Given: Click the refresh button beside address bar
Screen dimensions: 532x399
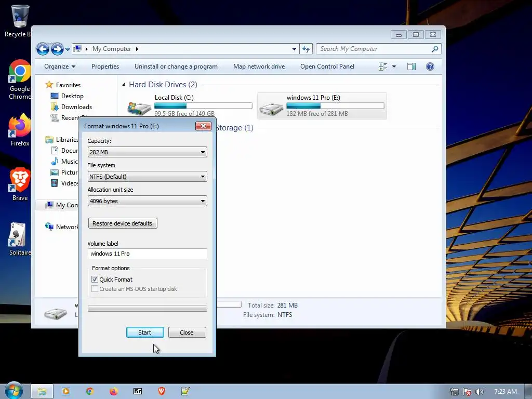Looking at the screenshot, I should (x=306, y=49).
